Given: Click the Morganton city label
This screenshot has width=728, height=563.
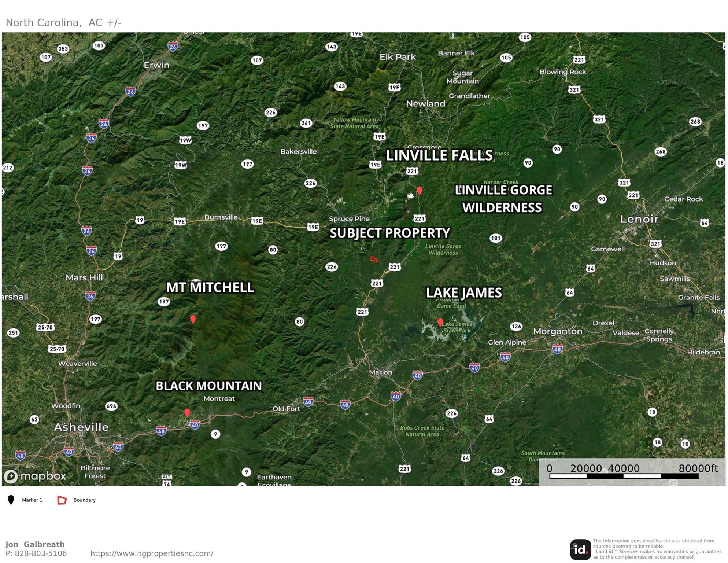Looking at the screenshot, I should (558, 331).
